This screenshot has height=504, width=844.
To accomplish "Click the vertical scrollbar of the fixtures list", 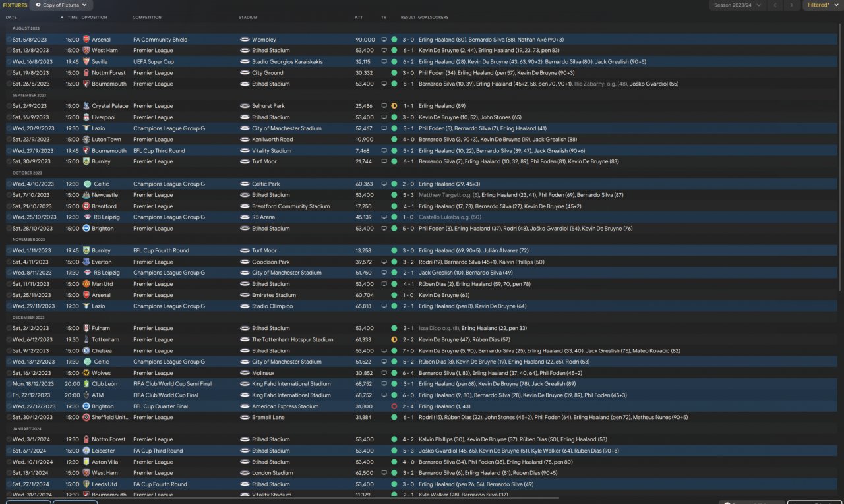I will [x=840, y=157].
